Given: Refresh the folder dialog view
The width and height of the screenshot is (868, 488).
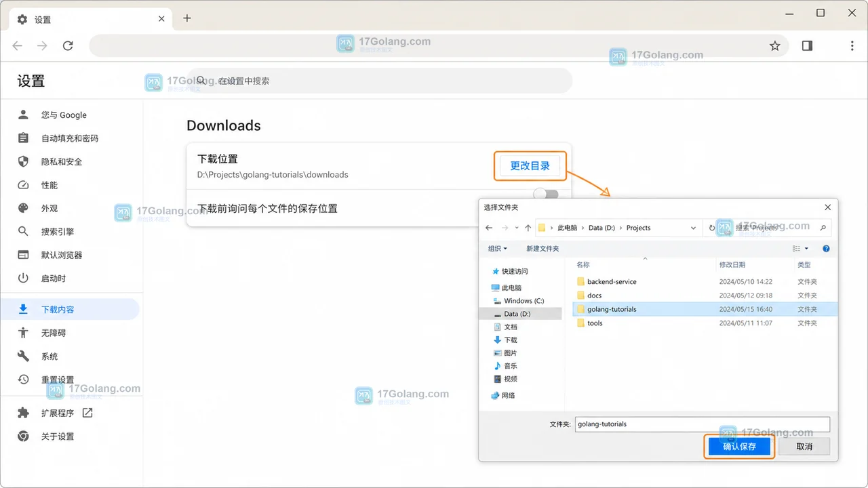Looking at the screenshot, I should (x=711, y=228).
